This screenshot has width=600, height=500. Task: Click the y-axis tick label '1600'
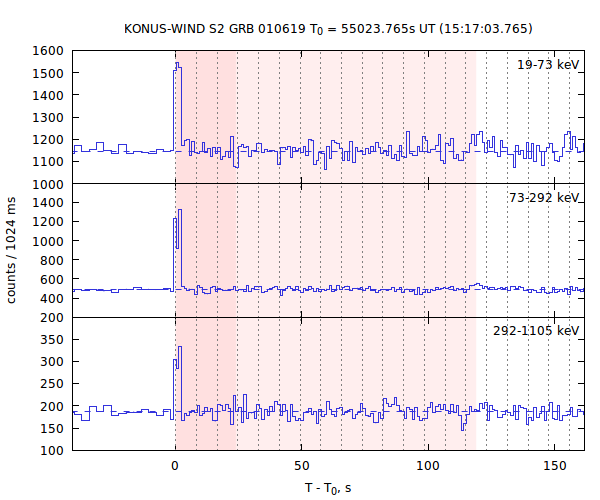48,51
